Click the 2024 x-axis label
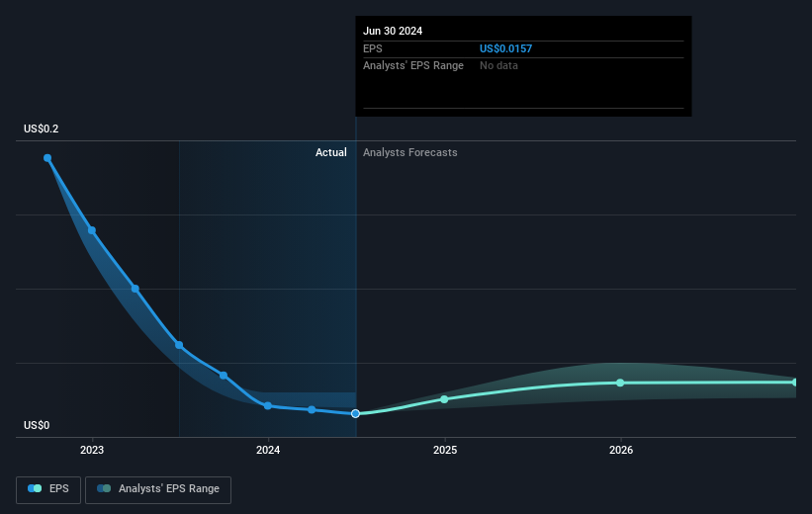Image resolution: width=812 pixels, height=514 pixels. (x=268, y=451)
